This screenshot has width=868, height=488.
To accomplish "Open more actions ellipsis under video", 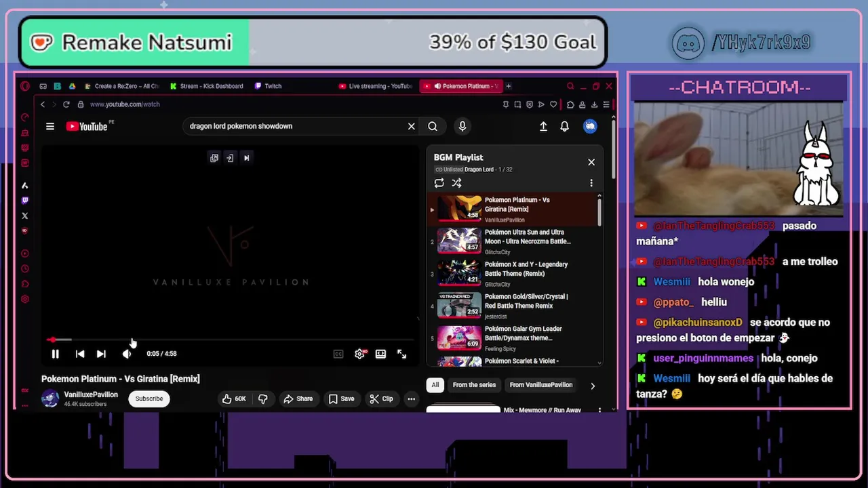I will pos(411,399).
